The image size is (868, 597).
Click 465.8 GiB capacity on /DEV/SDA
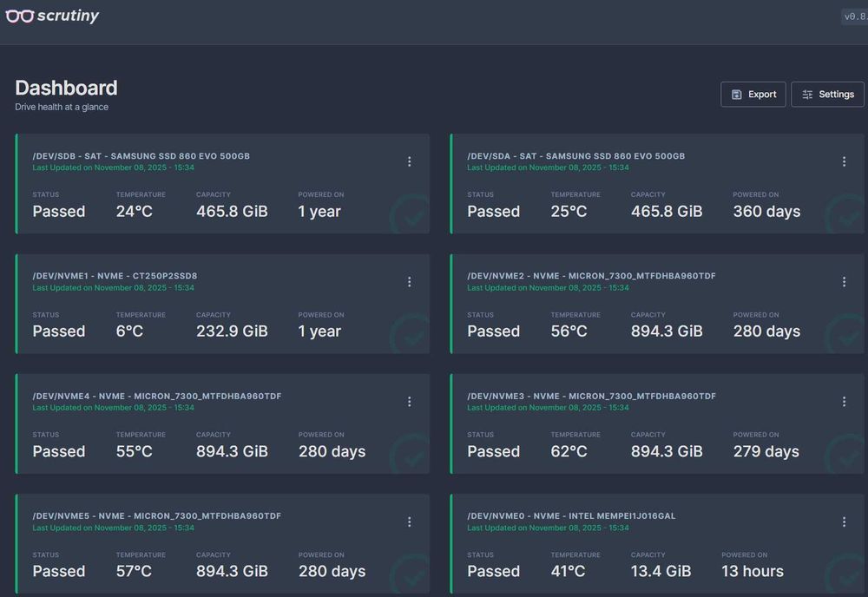click(667, 212)
